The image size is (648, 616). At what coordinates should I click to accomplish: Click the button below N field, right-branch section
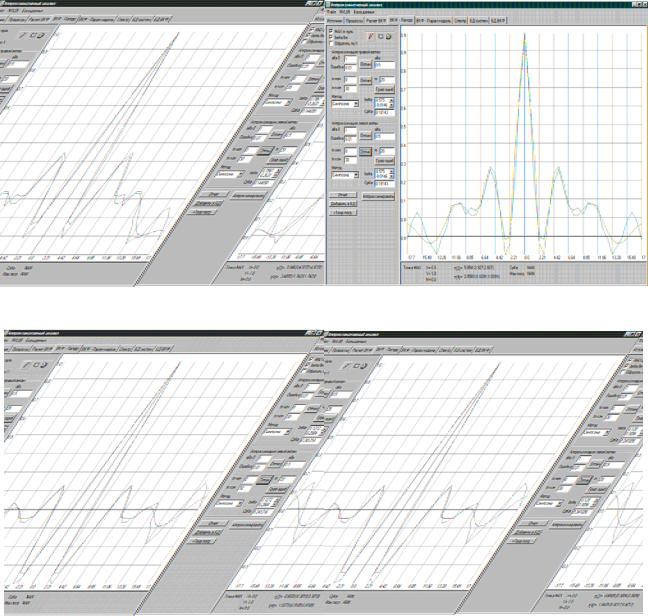click(x=384, y=89)
